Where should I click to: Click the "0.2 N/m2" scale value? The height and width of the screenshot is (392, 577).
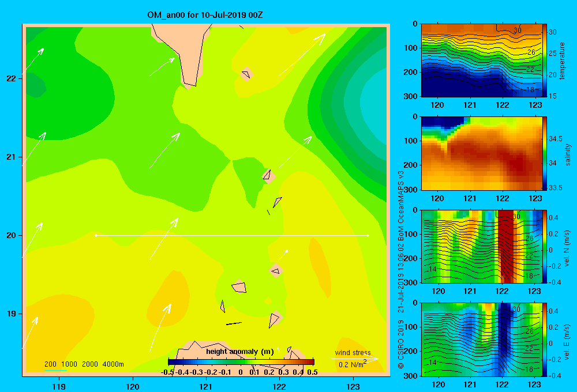point(353,364)
